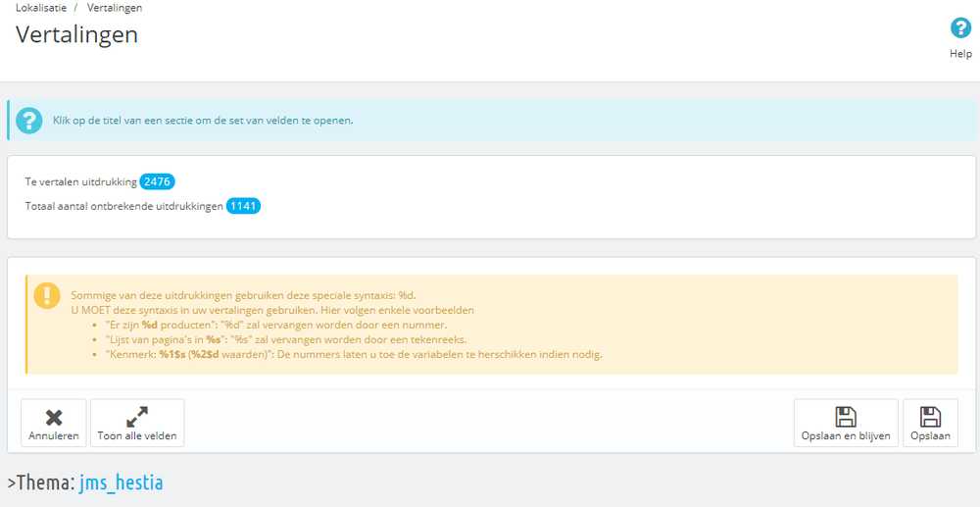Viewport: 980px width, 507px height.
Task: Click the jms_hestia theme name link
Action: click(x=122, y=483)
